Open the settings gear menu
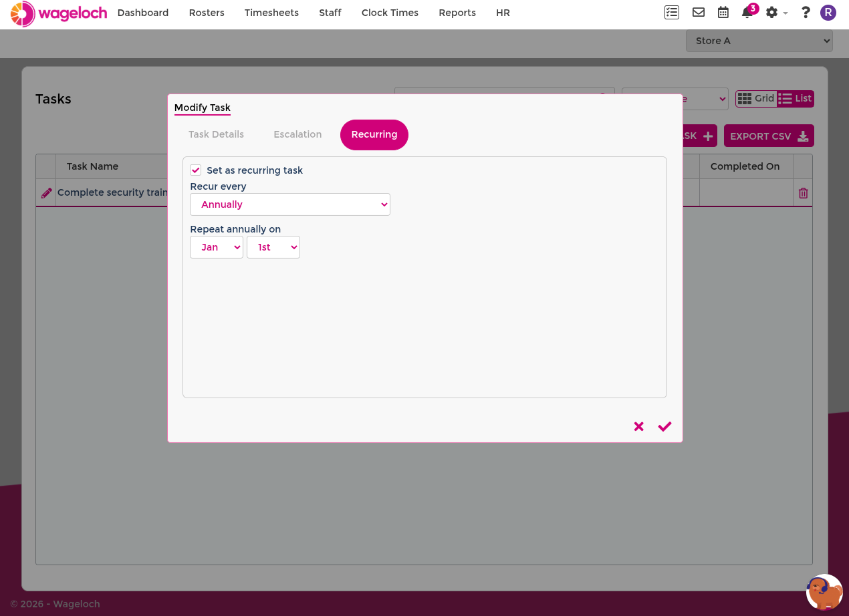Image resolution: width=849 pixels, height=616 pixels. [776, 13]
